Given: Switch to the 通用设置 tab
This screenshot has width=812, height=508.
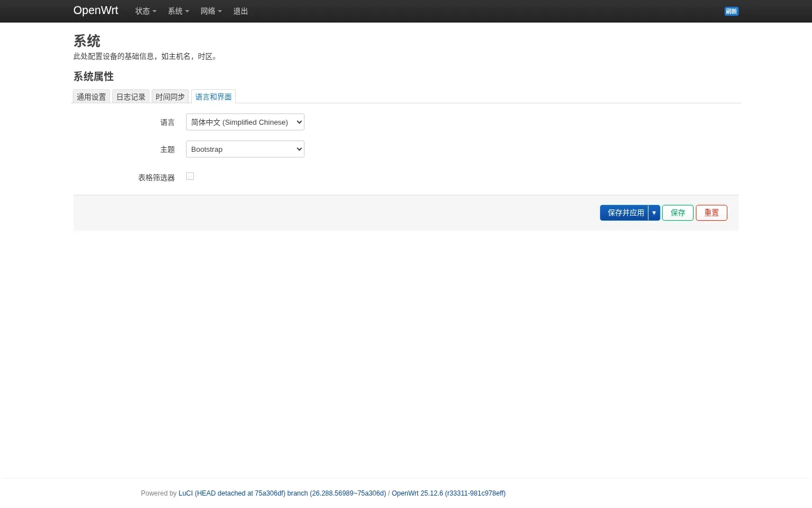Looking at the screenshot, I should click(91, 97).
